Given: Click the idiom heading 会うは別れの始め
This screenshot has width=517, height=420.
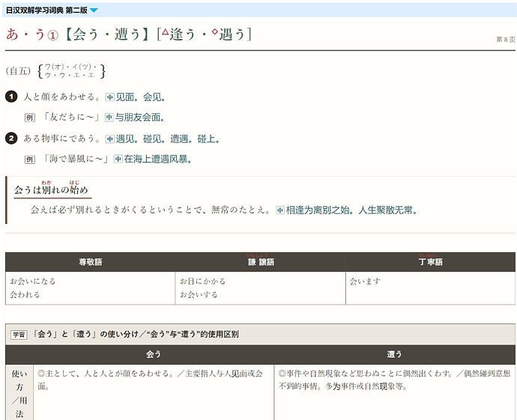Looking at the screenshot, I should (52, 190).
